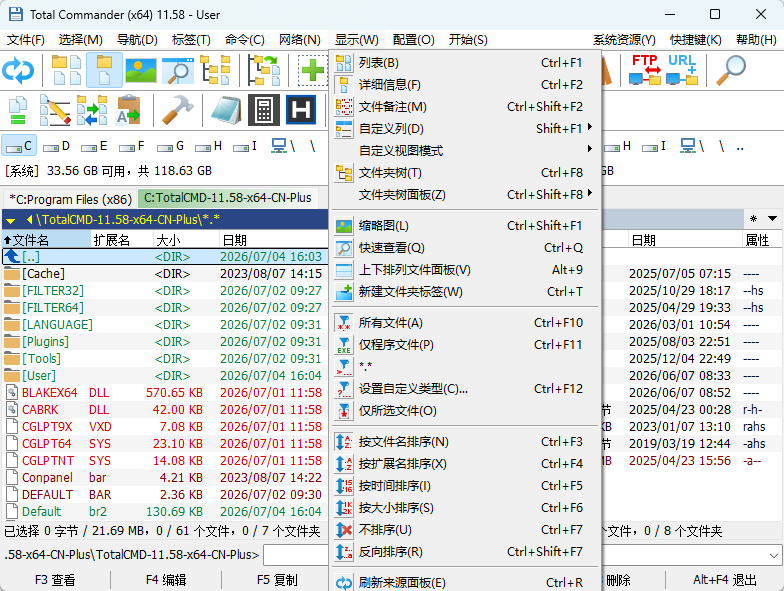Click Alt+F4 退出 button

[724, 580]
